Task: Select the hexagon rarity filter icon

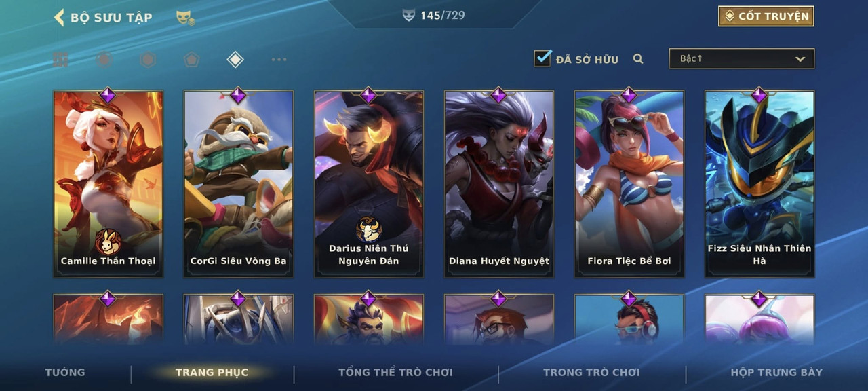Action: pos(148,60)
